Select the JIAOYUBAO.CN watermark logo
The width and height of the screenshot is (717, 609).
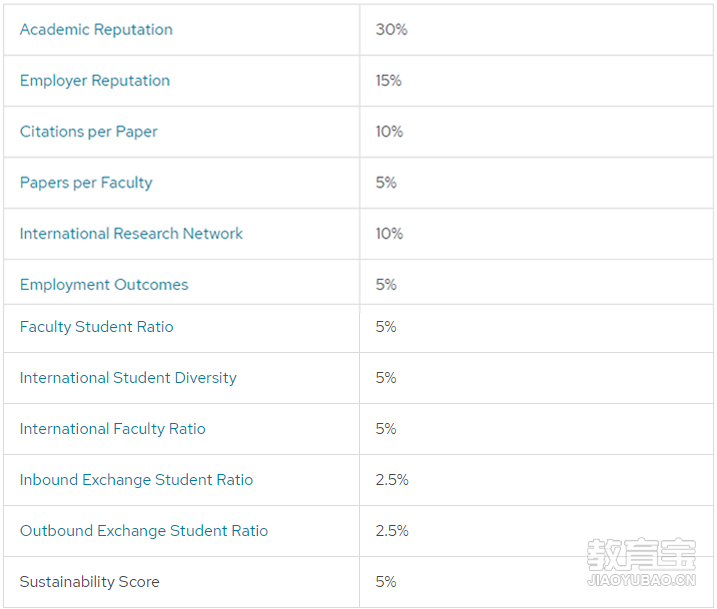tap(642, 562)
